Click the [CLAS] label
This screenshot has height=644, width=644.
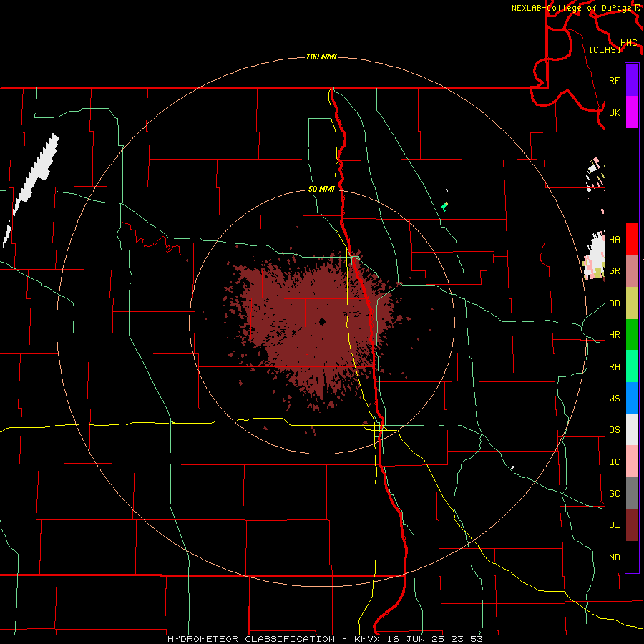pyautogui.click(x=605, y=49)
